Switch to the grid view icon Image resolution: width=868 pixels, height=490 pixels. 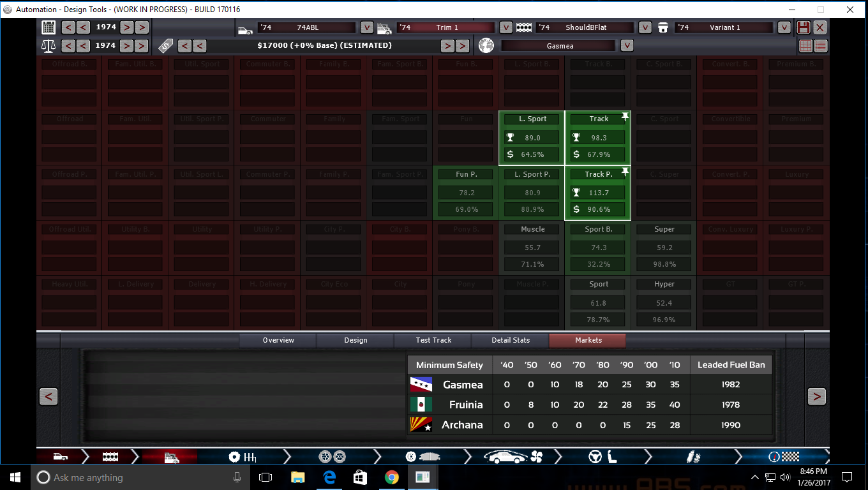point(805,46)
